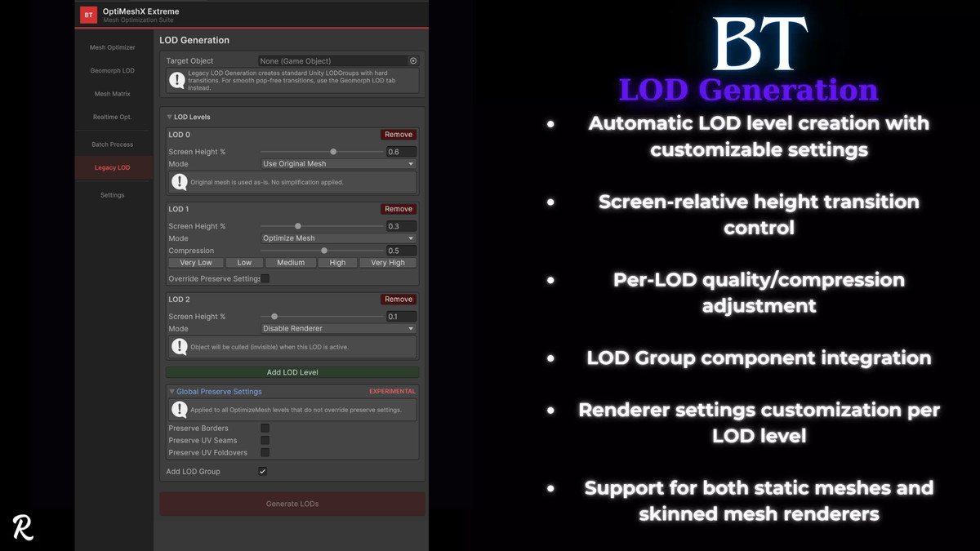The height and width of the screenshot is (551, 980).
Task: Open the Target Object picker circle icon
Action: tap(413, 61)
